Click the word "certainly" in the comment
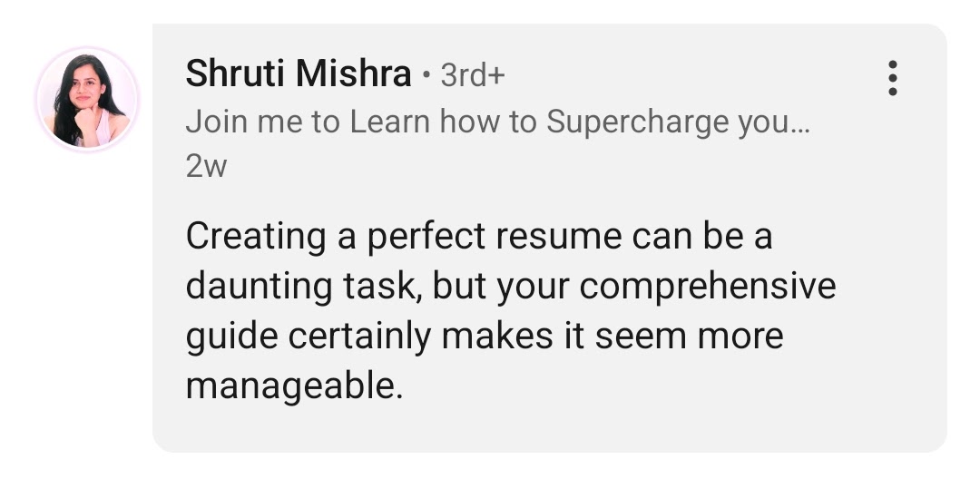980x488 pixels. click(358, 337)
